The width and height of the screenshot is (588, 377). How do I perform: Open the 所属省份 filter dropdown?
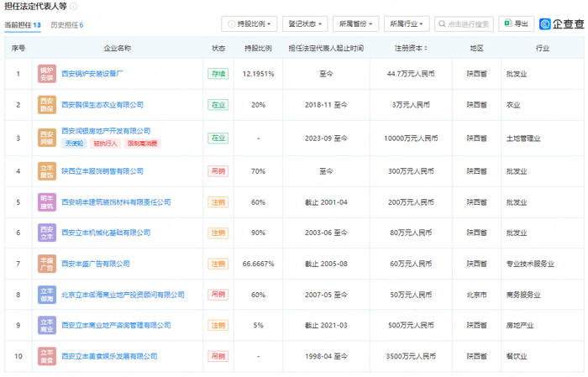355,24
